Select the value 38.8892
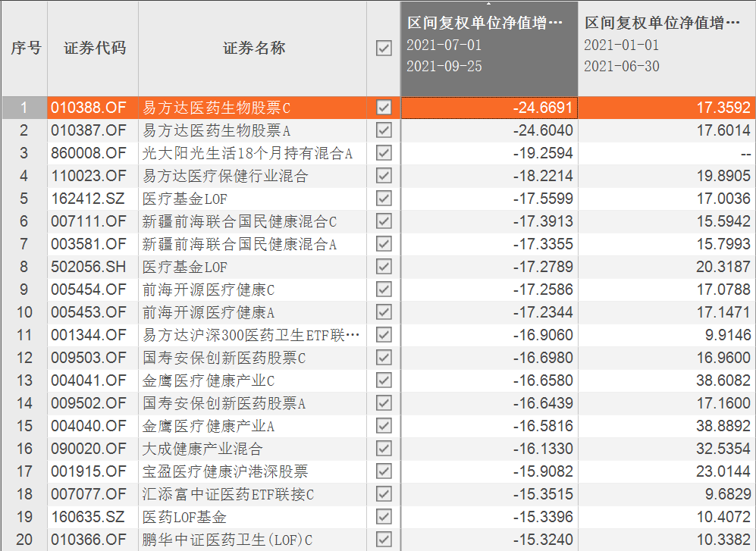756x551 pixels. coord(723,426)
